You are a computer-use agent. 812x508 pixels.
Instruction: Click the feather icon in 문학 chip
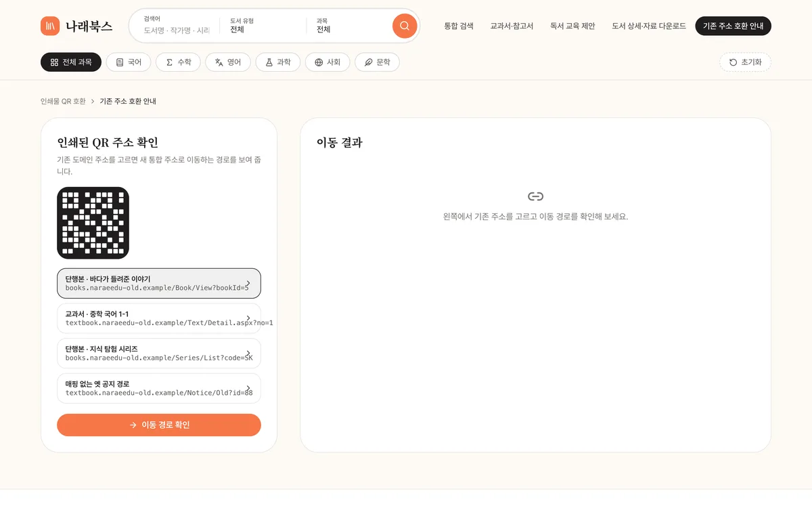368,62
